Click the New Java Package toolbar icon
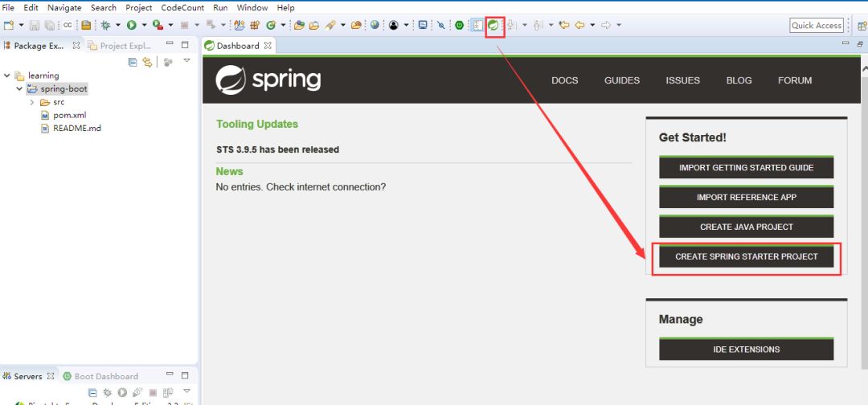 [256, 26]
